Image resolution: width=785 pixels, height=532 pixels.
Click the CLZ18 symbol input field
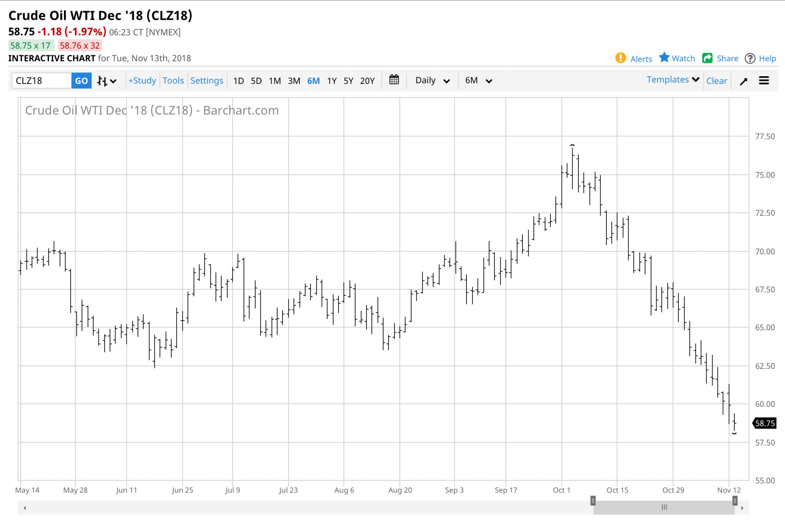[x=41, y=81]
